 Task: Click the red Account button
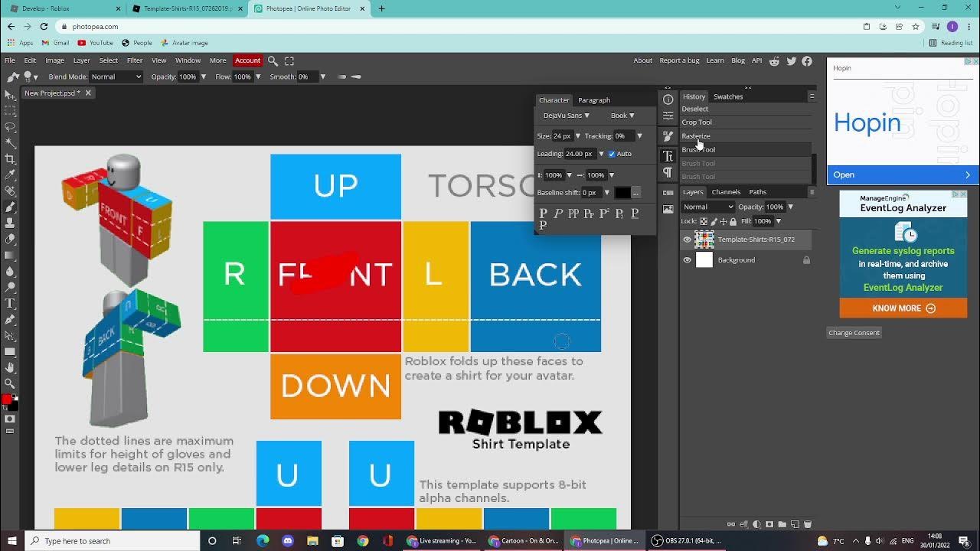247,60
